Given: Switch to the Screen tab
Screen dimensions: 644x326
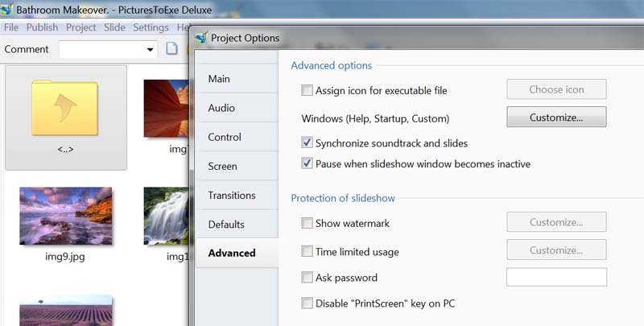Looking at the screenshot, I should [x=237, y=166].
